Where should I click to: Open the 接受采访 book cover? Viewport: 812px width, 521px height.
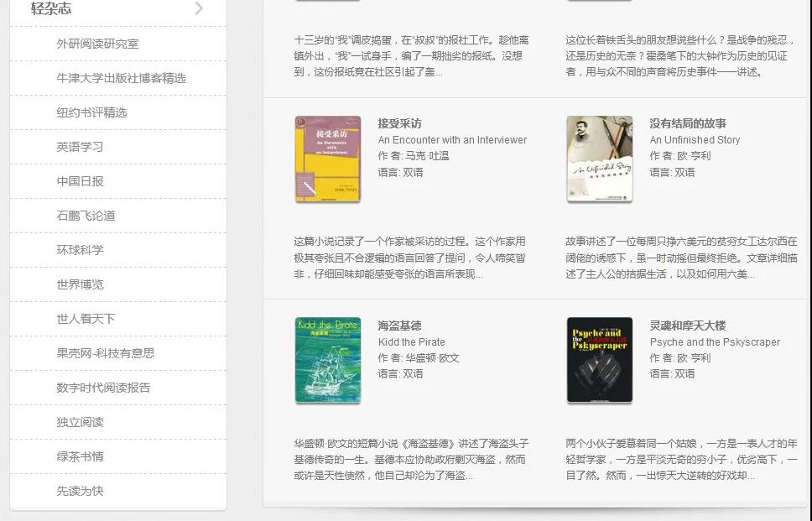coord(328,159)
